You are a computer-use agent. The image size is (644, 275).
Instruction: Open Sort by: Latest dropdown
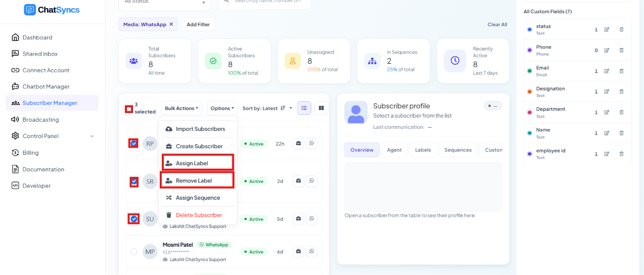(267, 108)
